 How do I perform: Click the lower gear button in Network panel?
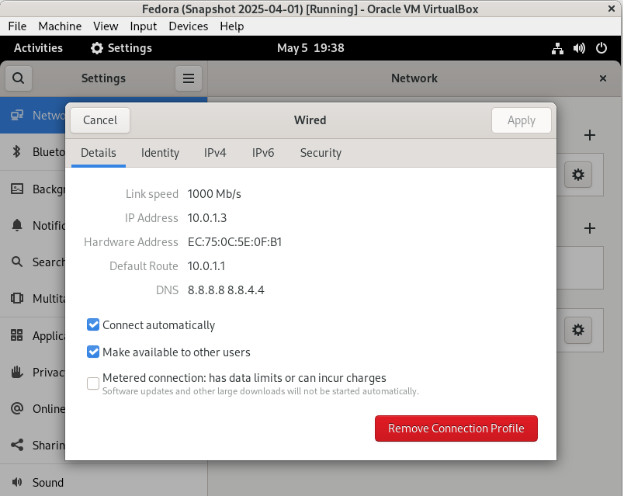(578, 330)
